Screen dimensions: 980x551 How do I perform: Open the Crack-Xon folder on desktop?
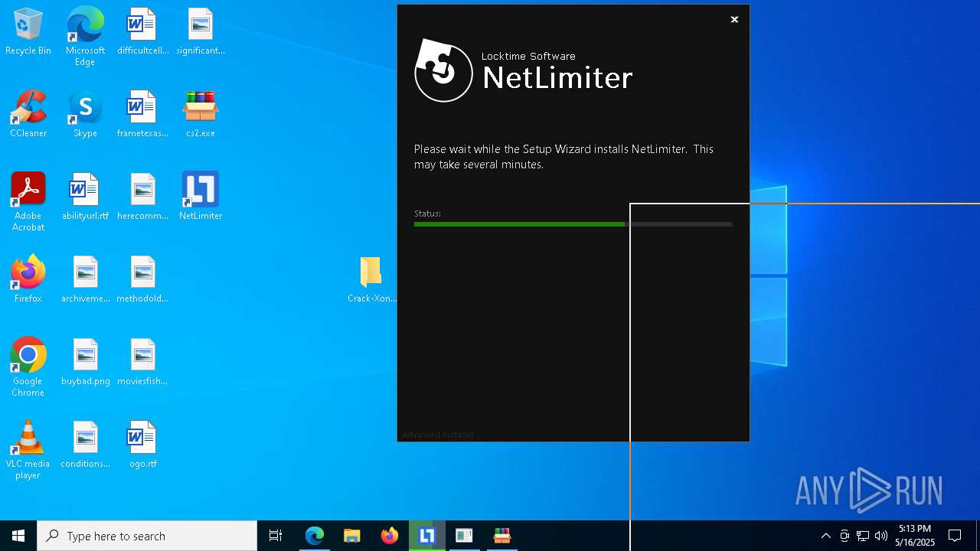[371, 280]
